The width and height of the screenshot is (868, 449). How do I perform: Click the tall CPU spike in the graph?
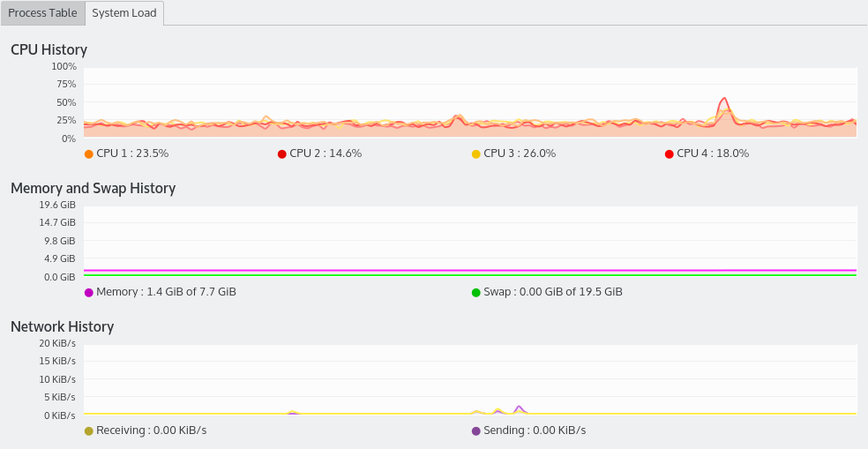(724, 101)
